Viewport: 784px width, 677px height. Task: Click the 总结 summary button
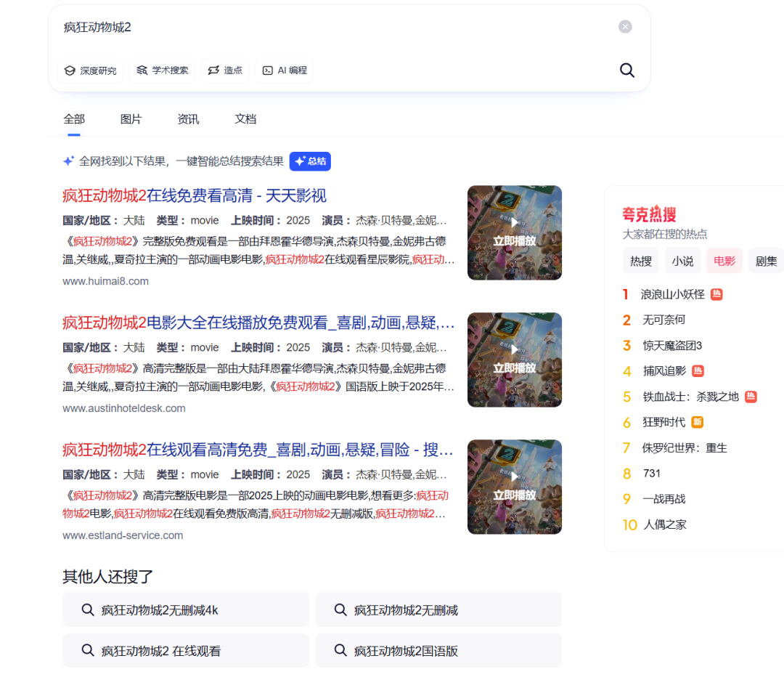pyautogui.click(x=310, y=161)
